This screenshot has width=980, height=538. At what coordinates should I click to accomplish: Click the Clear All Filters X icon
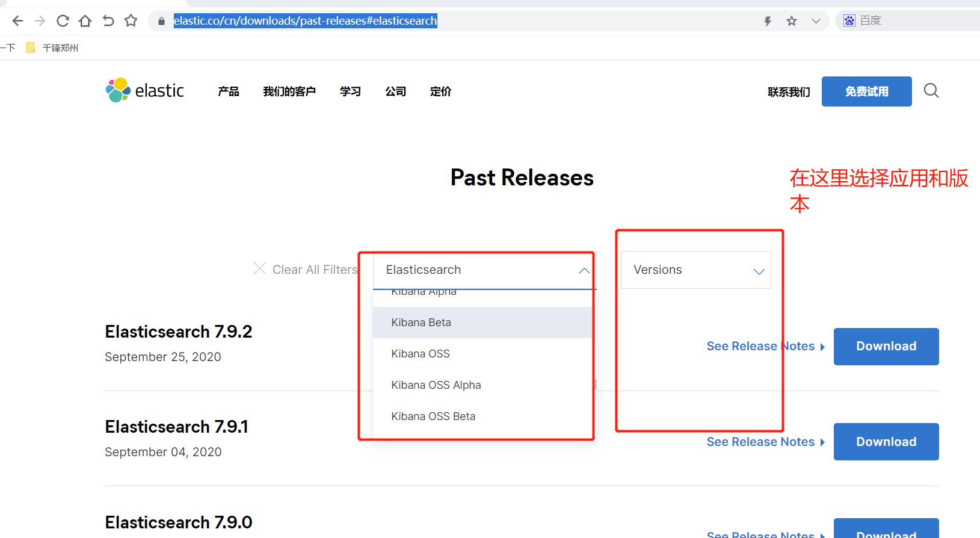tap(259, 268)
